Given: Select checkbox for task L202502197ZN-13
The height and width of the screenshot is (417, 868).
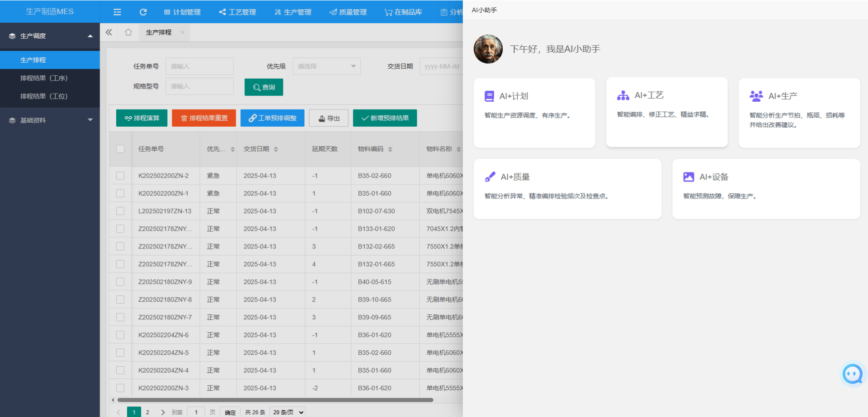Looking at the screenshot, I should click(120, 211).
